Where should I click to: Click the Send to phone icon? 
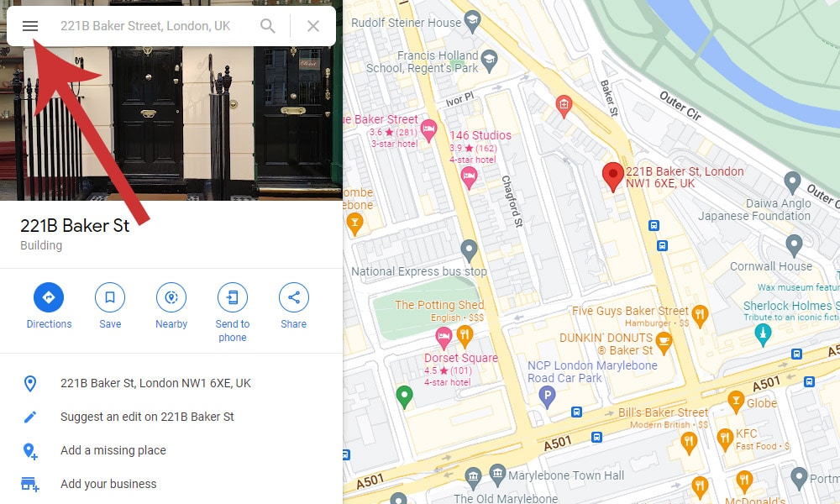click(233, 297)
